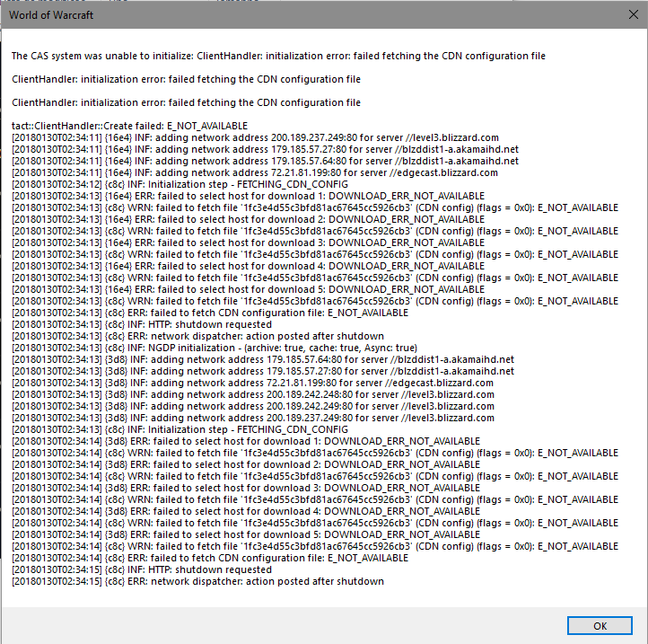Click the 02:34:13 'HTTP: shutdown requested' line

(142, 324)
